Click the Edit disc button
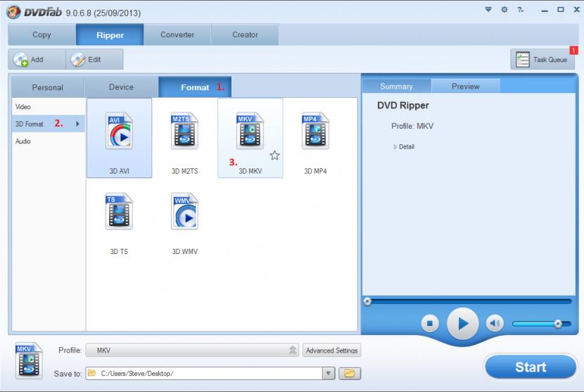This screenshot has height=392, width=584. [94, 59]
